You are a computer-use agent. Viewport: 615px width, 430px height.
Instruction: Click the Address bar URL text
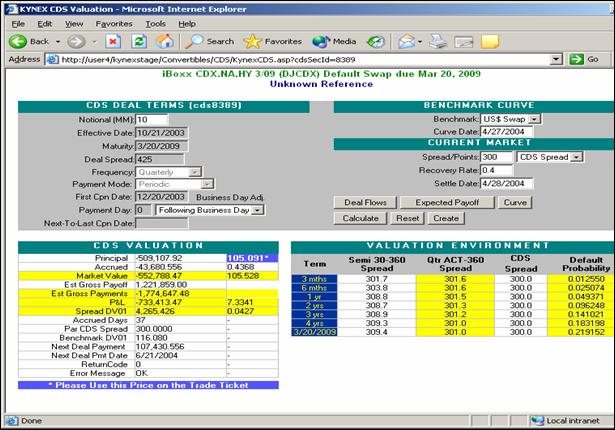(208, 60)
